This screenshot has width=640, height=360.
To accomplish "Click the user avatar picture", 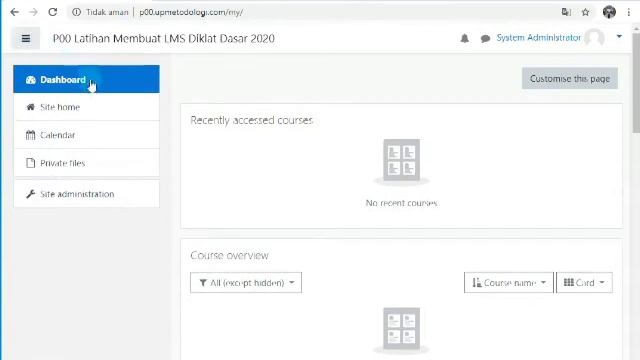I will click(x=594, y=38).
